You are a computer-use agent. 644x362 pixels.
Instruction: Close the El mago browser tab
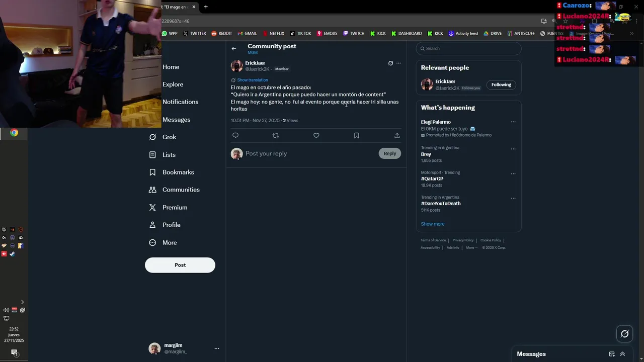[x=194, y=7]
